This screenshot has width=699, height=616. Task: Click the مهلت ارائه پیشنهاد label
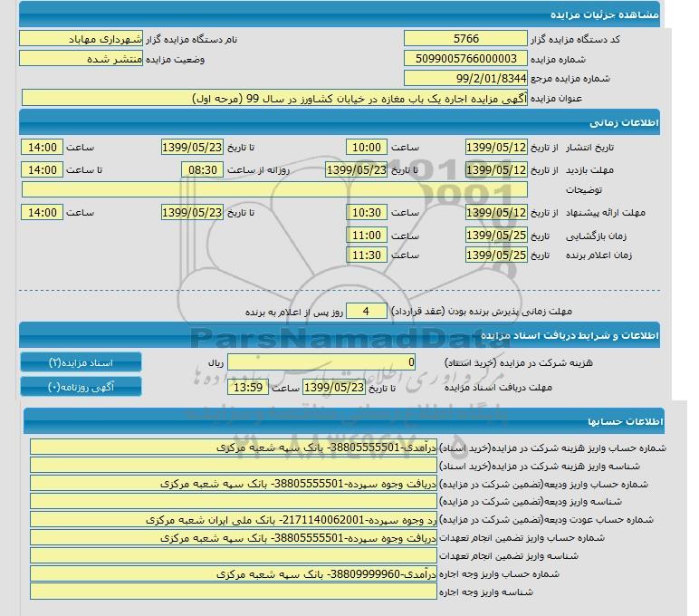(605, 212)
